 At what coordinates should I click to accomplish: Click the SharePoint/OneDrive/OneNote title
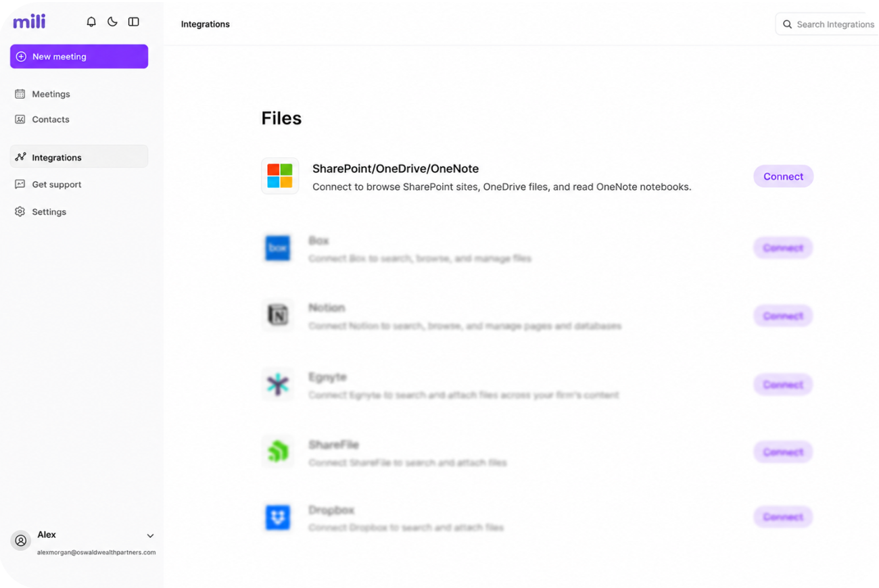(396, 169)
